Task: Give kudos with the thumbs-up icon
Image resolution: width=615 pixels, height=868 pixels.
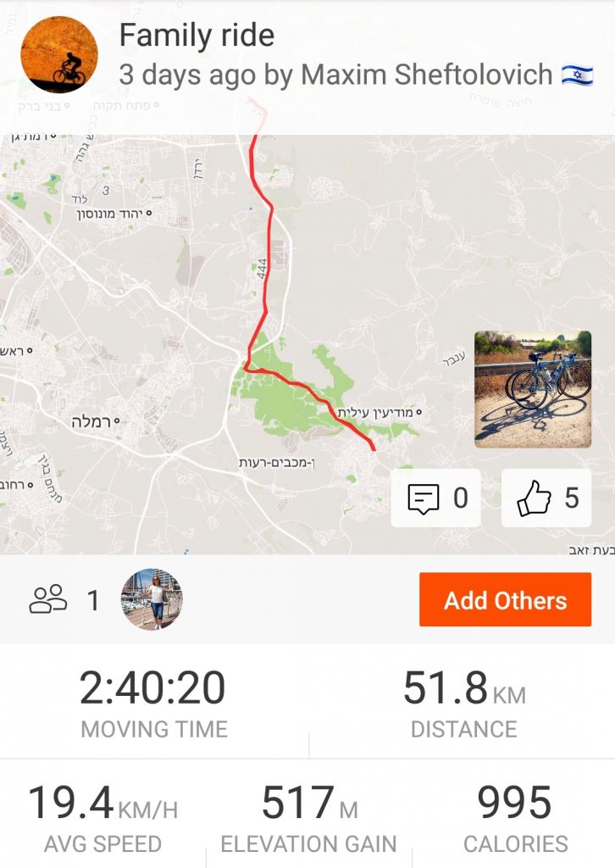Action: point(534,498)
